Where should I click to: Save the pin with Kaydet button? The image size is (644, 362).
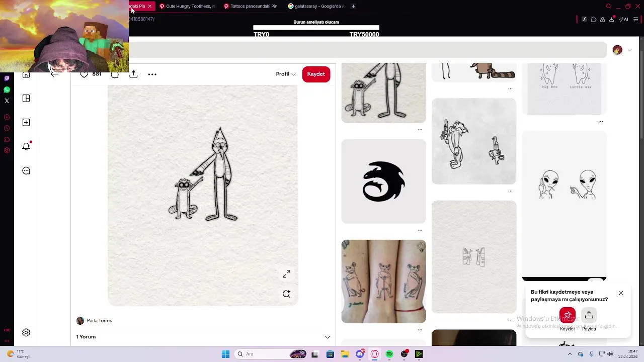[x=316, y=74]
